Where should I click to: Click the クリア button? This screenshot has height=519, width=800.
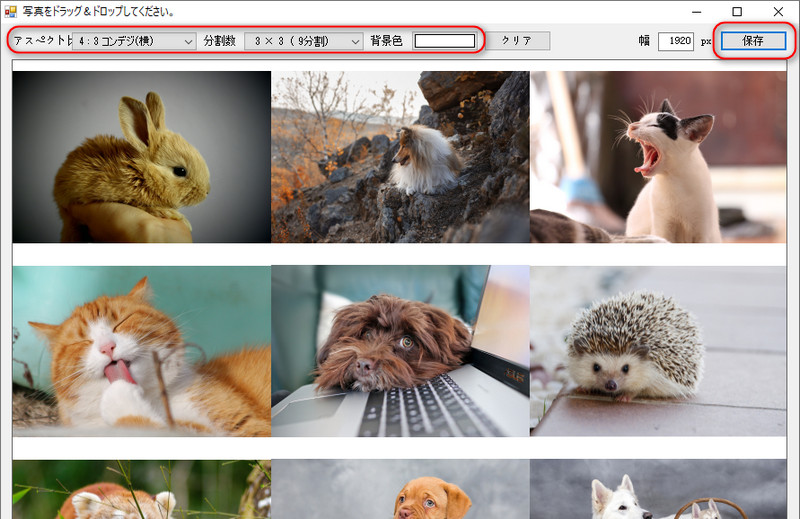coord(517,41)
